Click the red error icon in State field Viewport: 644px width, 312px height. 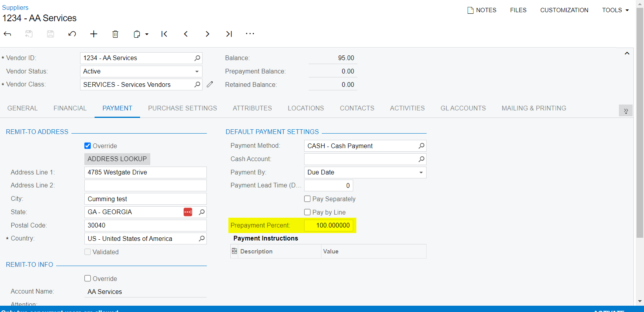[x=188, y=212]
